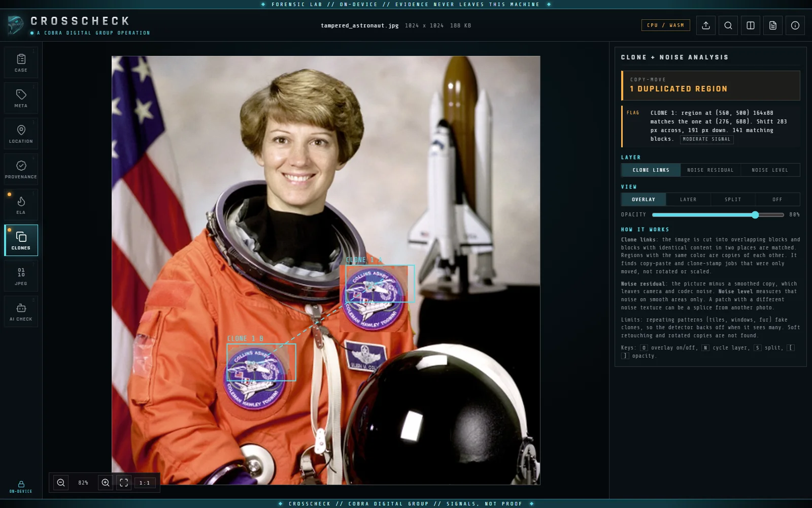Select the Clone Links layer
Screen dimensions: 812x508
651,170
